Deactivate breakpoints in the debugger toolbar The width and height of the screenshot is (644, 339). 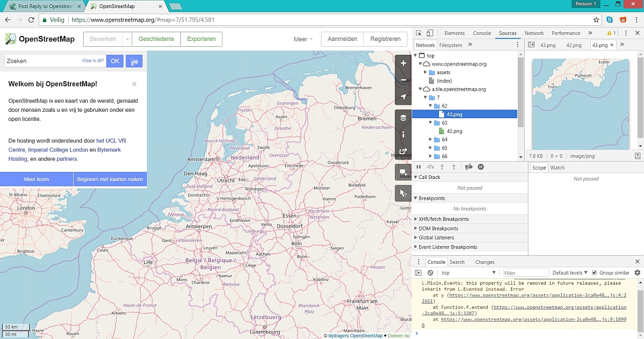[x=469, y=167]
